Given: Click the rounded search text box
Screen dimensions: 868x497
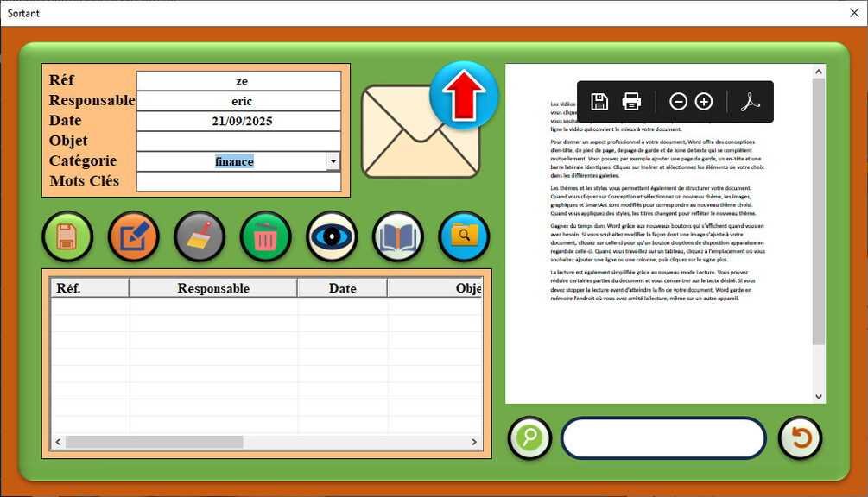Looking at the screenshot, I should tap(663, 437).
